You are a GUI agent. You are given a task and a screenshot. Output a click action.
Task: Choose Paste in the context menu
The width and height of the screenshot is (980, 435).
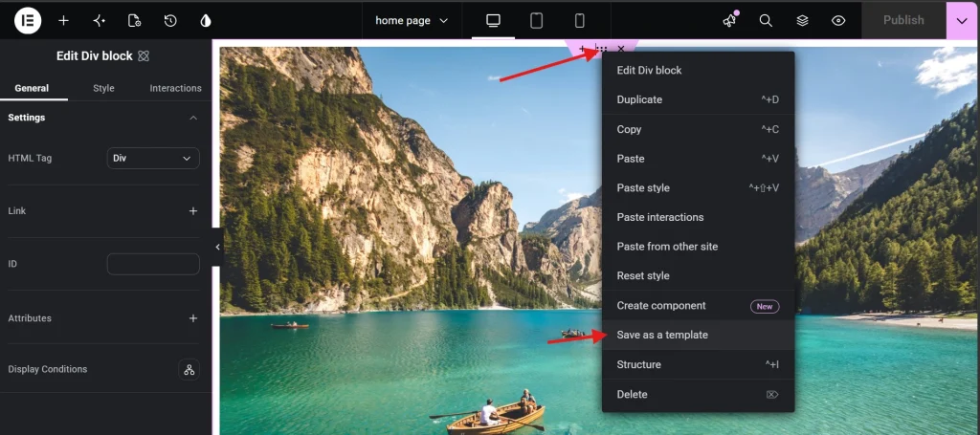coord(698,159)
